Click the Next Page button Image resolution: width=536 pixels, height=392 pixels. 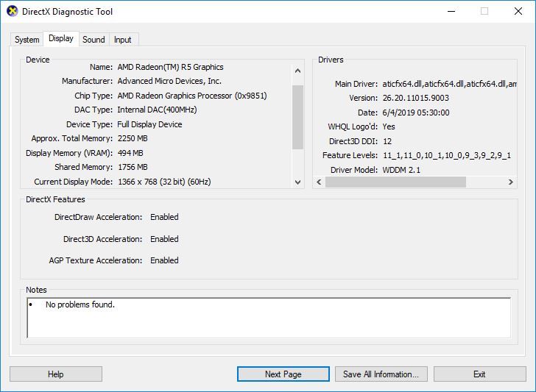pos(283,374)
